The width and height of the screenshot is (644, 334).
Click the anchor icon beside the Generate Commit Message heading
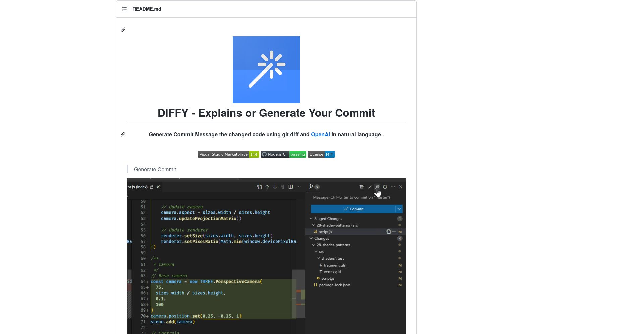123,134
